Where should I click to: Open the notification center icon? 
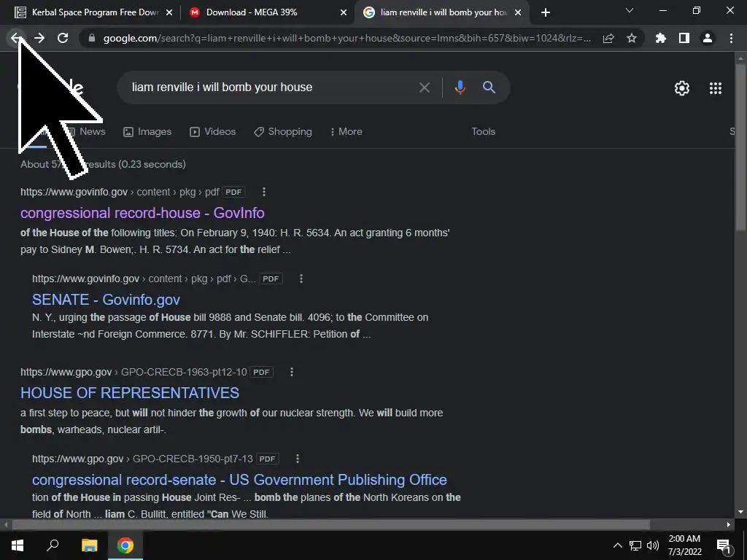pyautogui.click(x=724, y=545)
